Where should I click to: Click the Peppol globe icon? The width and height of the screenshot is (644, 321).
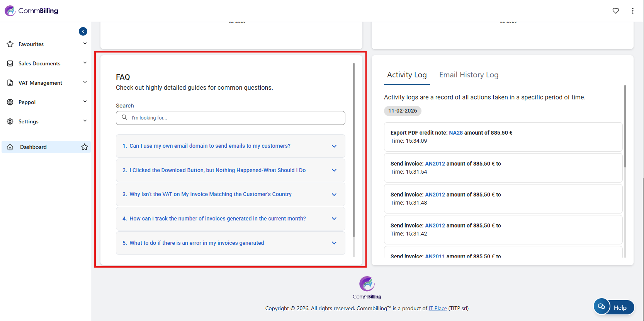(10, 102)
